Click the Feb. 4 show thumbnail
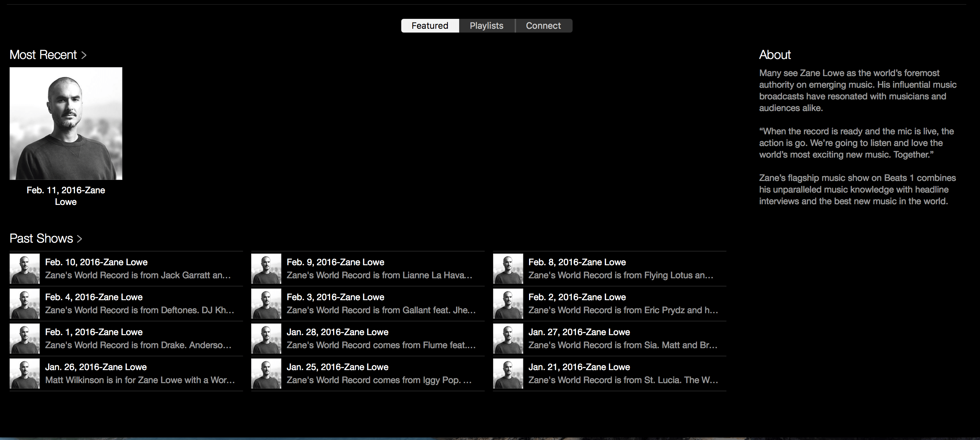 (24, 304)
